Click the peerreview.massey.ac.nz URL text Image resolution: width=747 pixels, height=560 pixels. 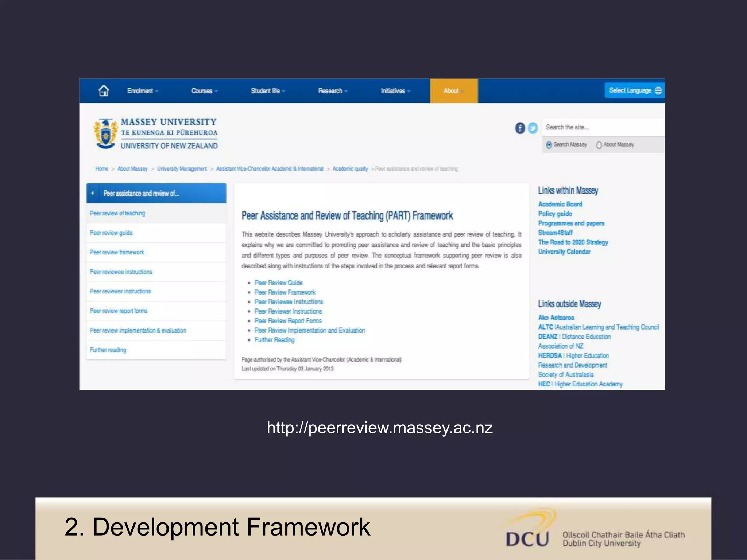coord(379,428)
